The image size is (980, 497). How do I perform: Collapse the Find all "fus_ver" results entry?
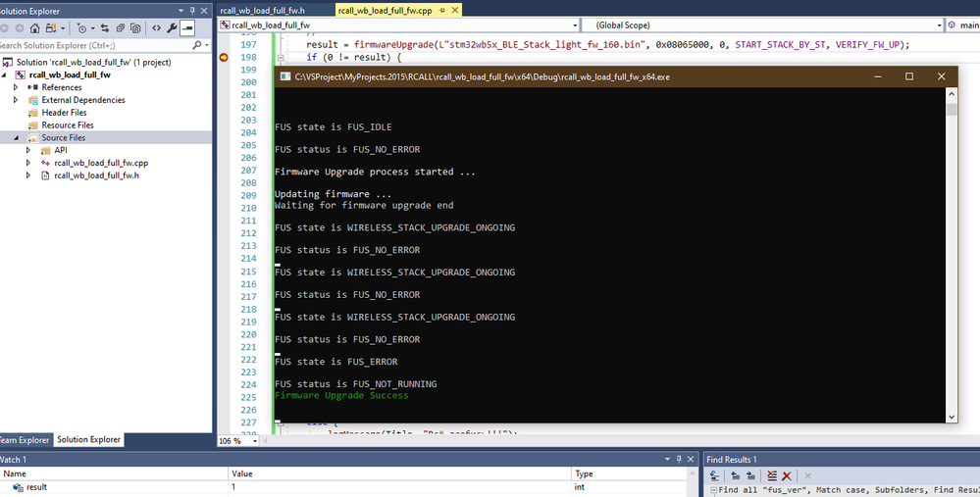pos(714,491)
